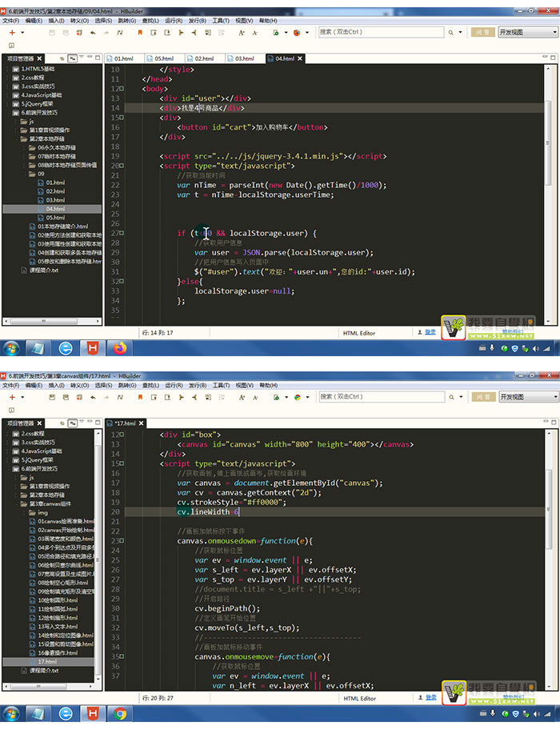The height and width of the screenshot is (730, 560).
Task: Click volume tray icon under bottom window
Action: coord(535,713)
